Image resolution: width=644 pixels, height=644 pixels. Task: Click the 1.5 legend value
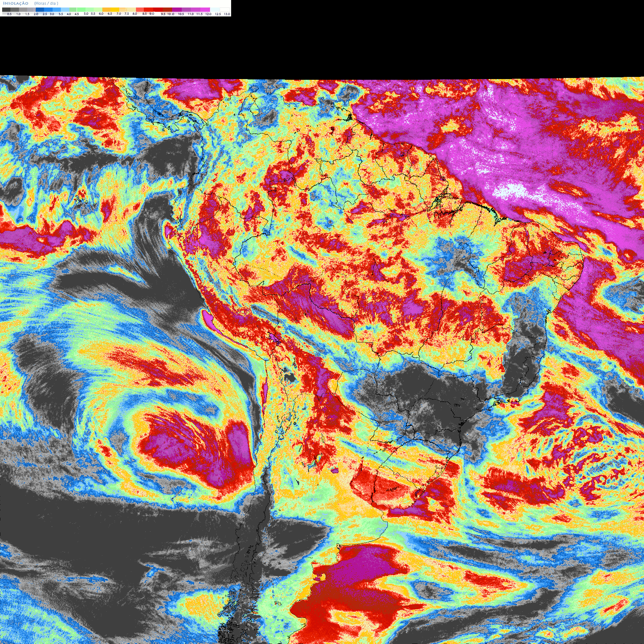[27, 14]
